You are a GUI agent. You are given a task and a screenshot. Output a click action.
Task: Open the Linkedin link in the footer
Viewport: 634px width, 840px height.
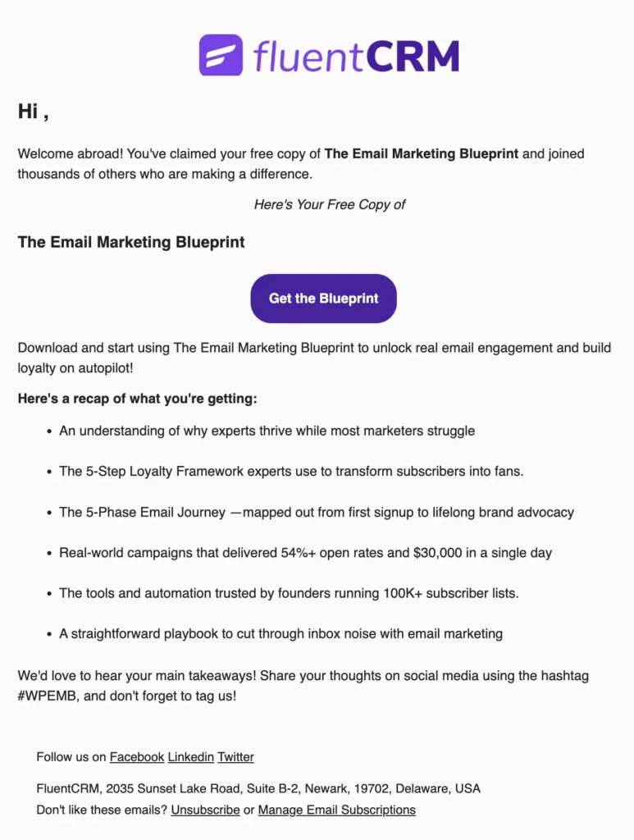pos(189,756)
